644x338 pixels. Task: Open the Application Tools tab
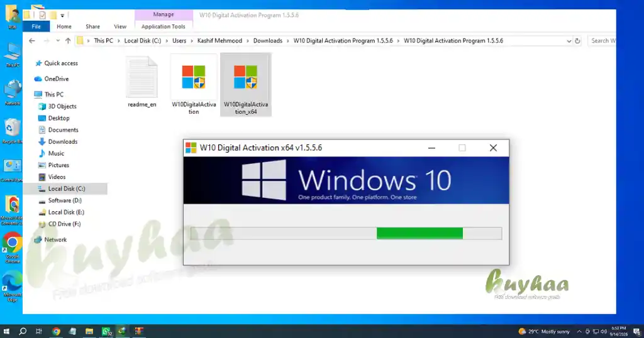click(163, 26)
